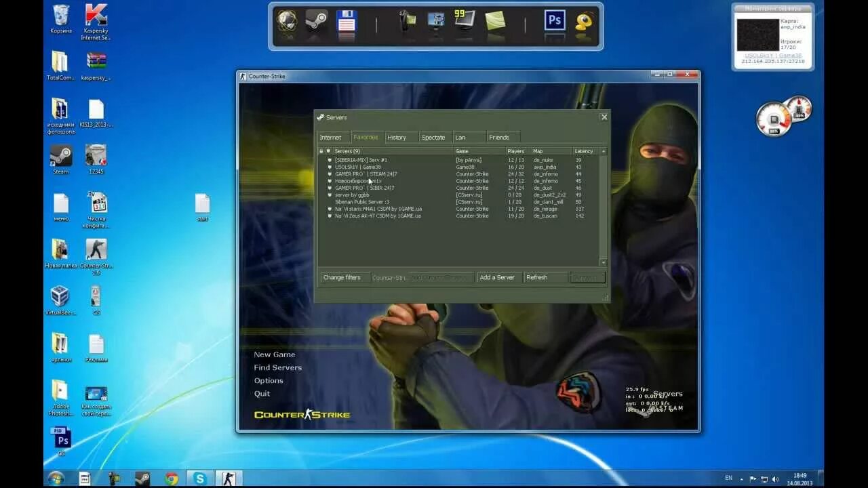Open the globe icon in the top dock

287,21
